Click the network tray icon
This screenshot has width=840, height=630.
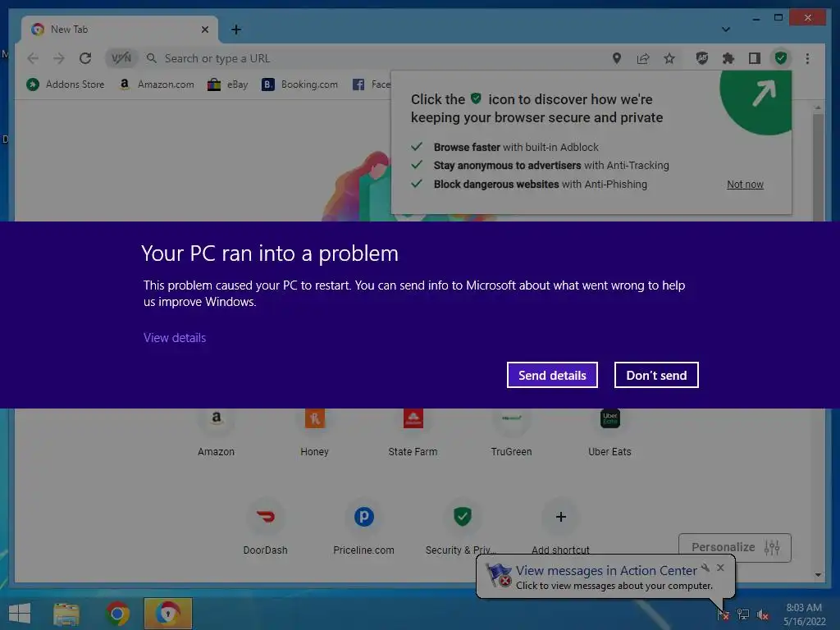pyautogui.click(x=743, y=614)
